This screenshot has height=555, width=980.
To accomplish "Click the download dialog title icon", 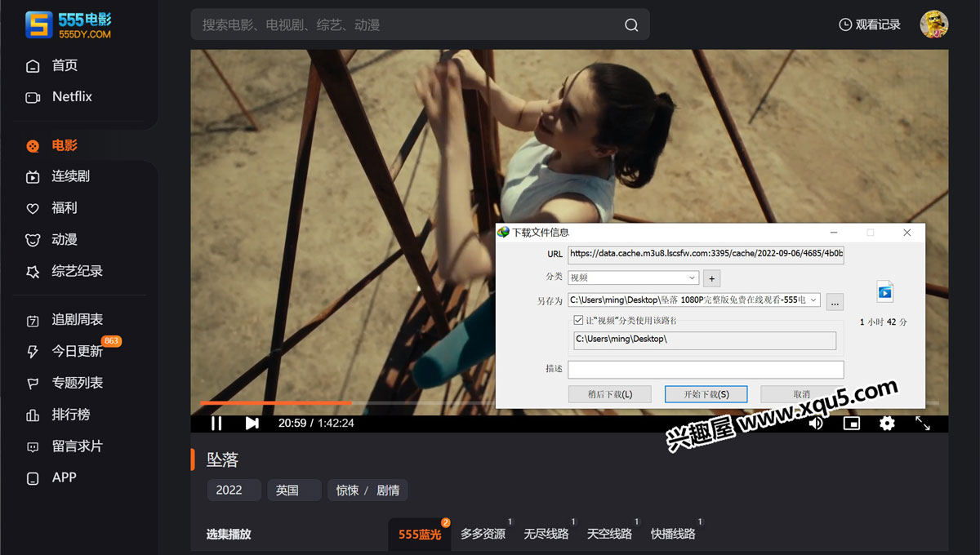I will [x=504, y=233].
